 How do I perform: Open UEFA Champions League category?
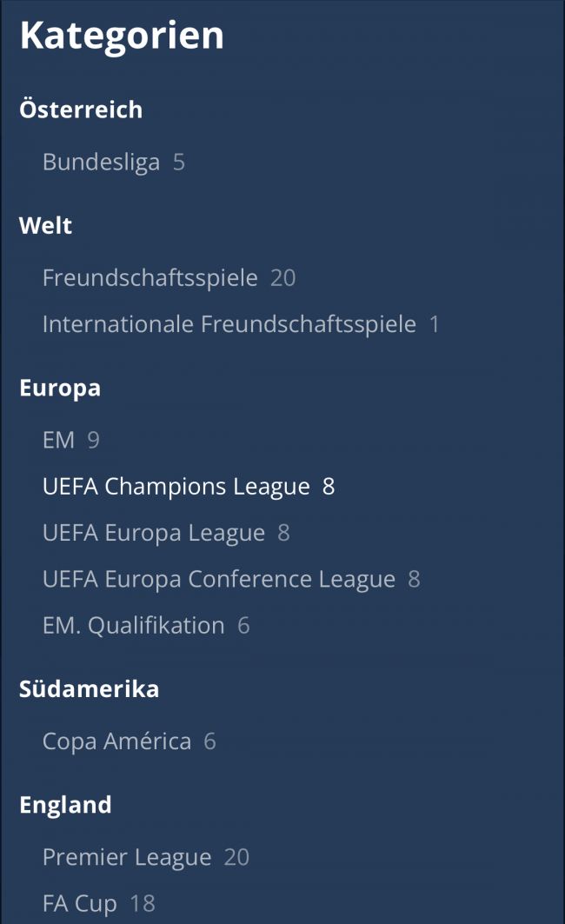tap(176, 487)
